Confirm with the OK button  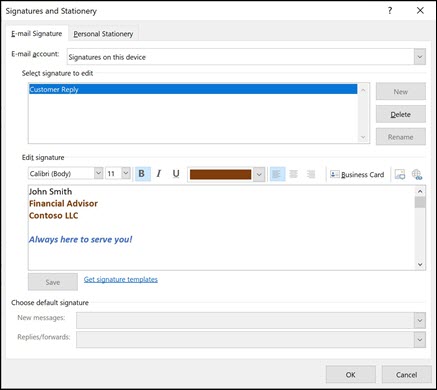(351, 375)
